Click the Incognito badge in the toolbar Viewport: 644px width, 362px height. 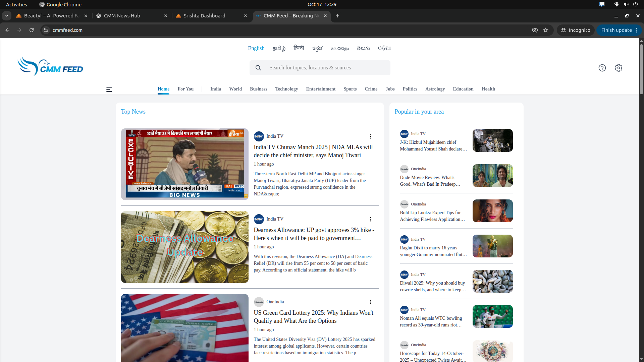576,30
